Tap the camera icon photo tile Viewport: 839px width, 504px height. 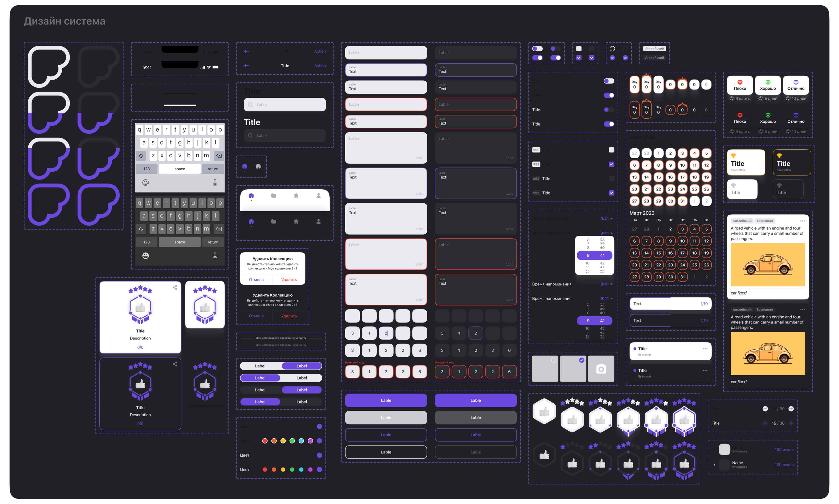[x=601, y=369]
